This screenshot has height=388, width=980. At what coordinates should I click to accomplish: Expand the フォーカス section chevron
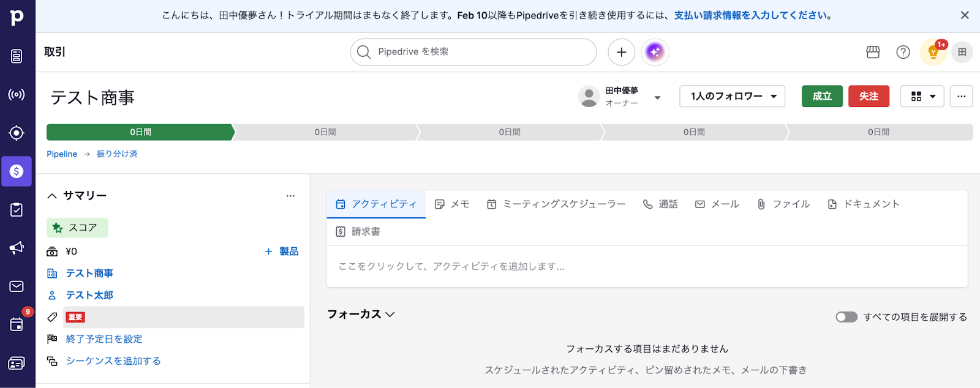click(x=390, y=314)
